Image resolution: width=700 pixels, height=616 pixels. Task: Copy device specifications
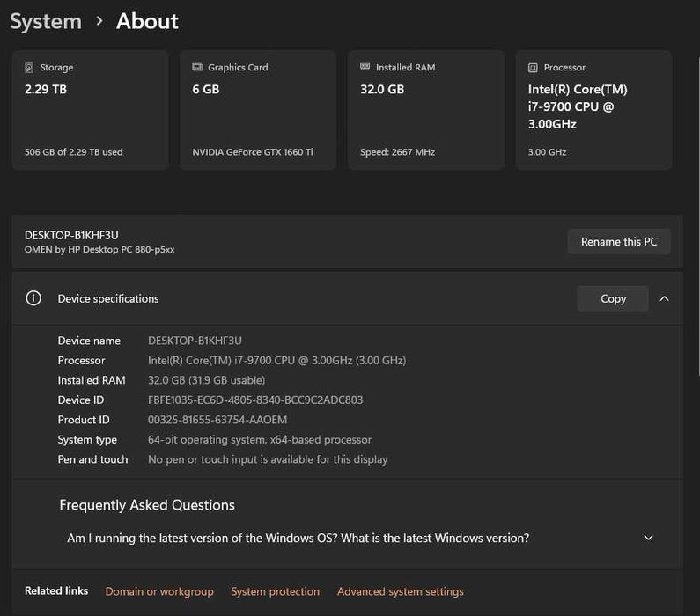pos(613,298)
